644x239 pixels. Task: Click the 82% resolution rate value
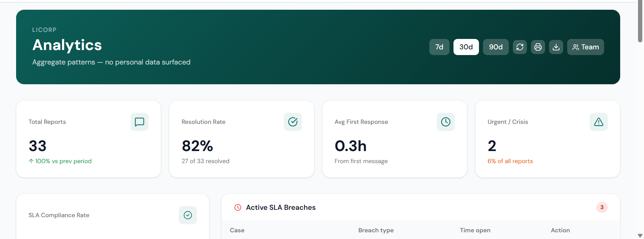tap(198, 146)
